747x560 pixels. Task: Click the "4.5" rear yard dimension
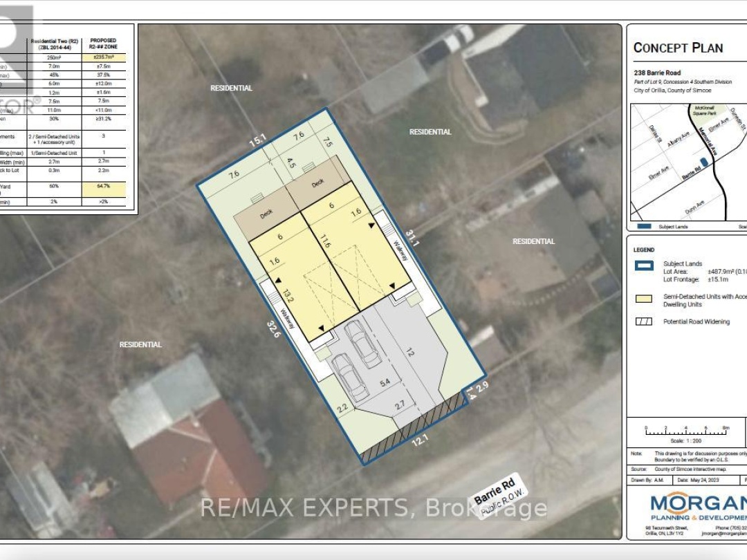(x=291, y=163)
